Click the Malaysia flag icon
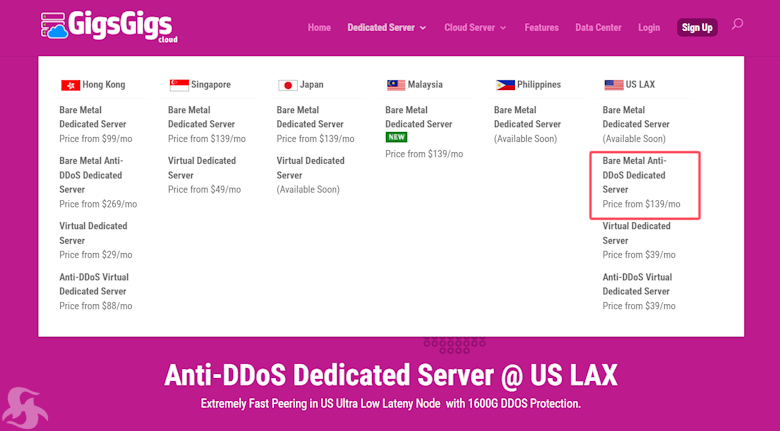 (x=396, y=85)
